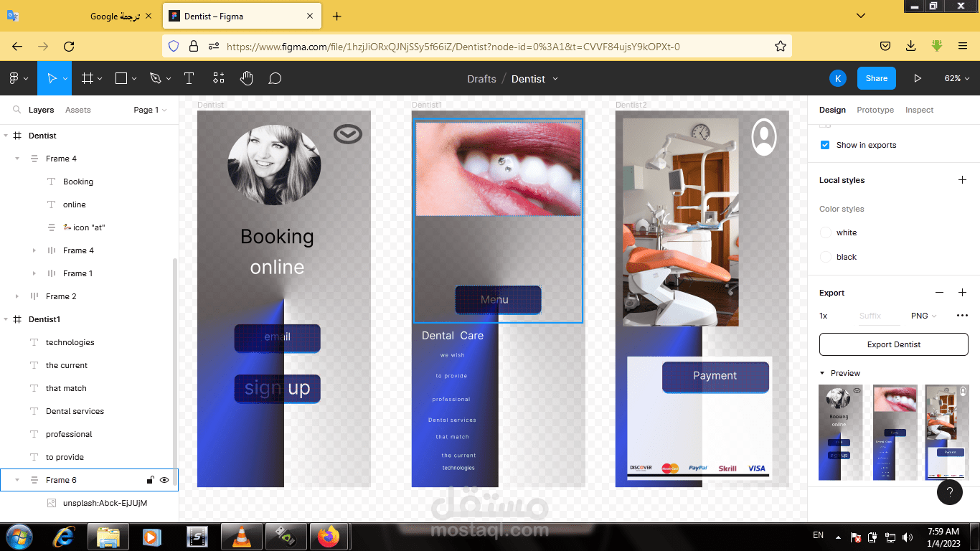Click the export preview thumbnail

click(894, 433)
